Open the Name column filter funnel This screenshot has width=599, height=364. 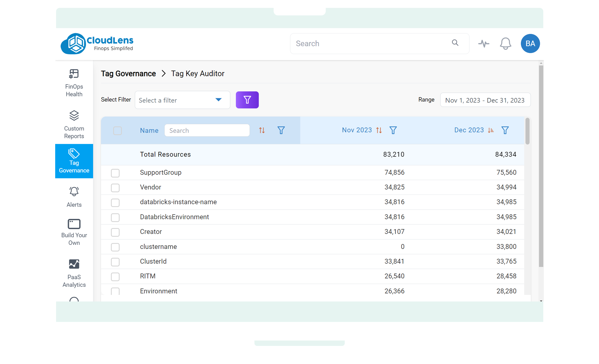pyautogui.click(x=281, y=130)
